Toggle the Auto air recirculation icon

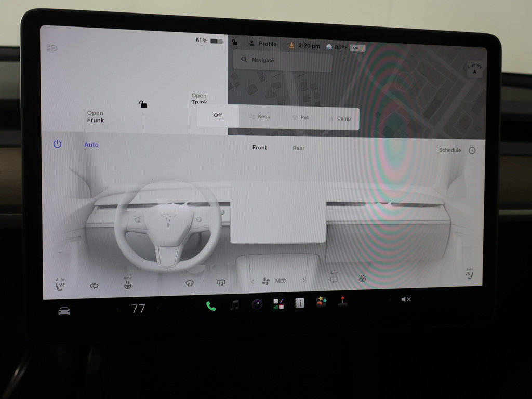(x=334, y=277)
